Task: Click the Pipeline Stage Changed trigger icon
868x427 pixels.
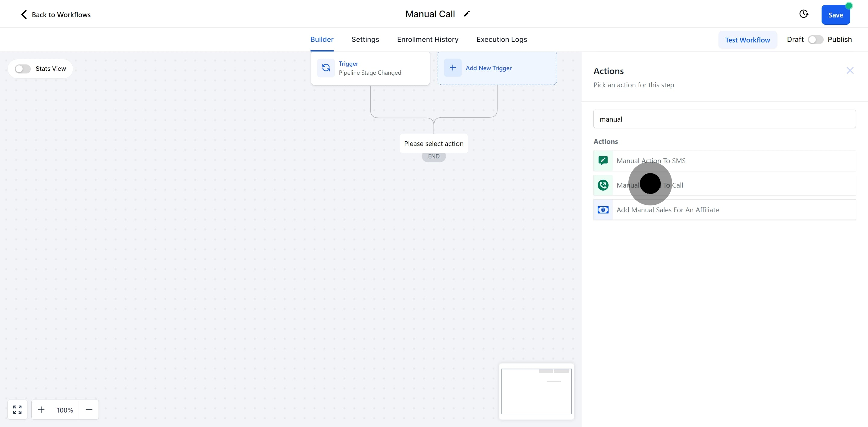Action: 326,68
